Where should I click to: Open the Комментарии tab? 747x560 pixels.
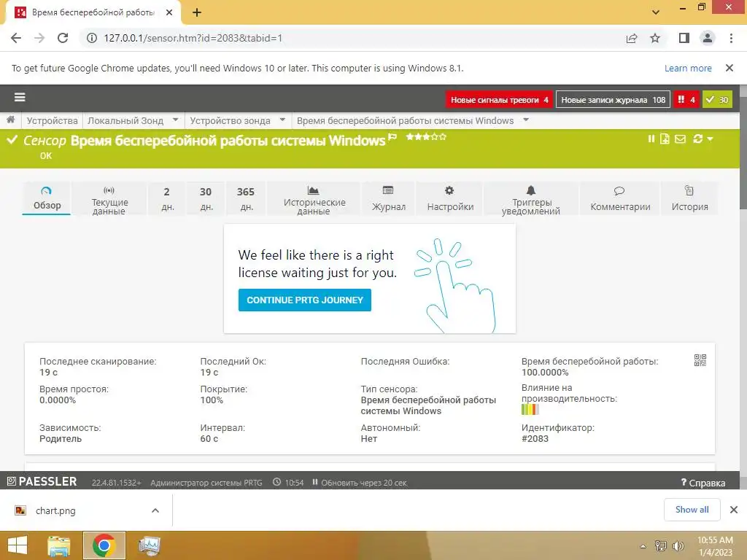point(620,198)
